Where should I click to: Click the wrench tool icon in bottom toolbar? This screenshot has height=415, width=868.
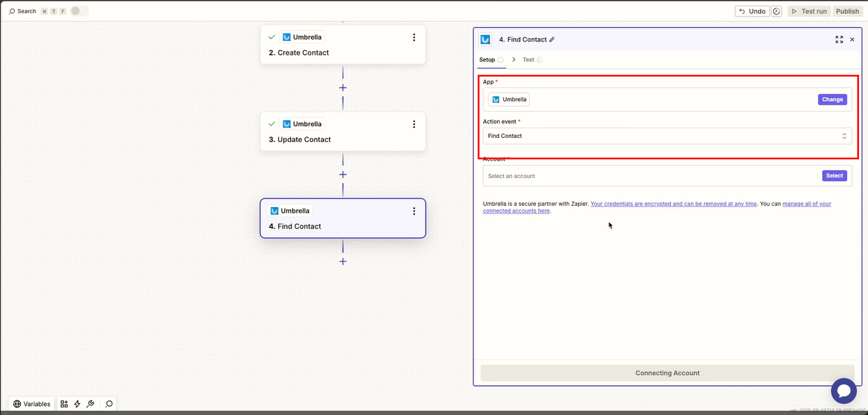[90, 404]
